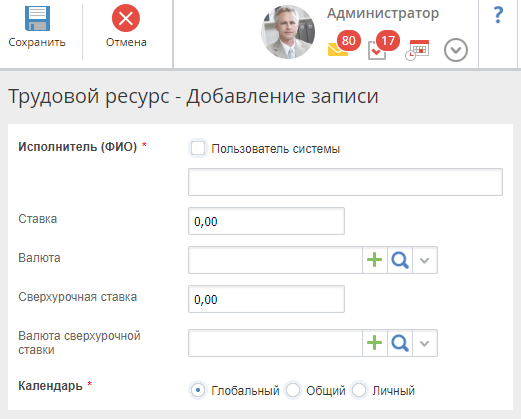Viewport: 521px width, 419px height.
Task: Enable the Пользователь системы checkbox
Action: 198,148
